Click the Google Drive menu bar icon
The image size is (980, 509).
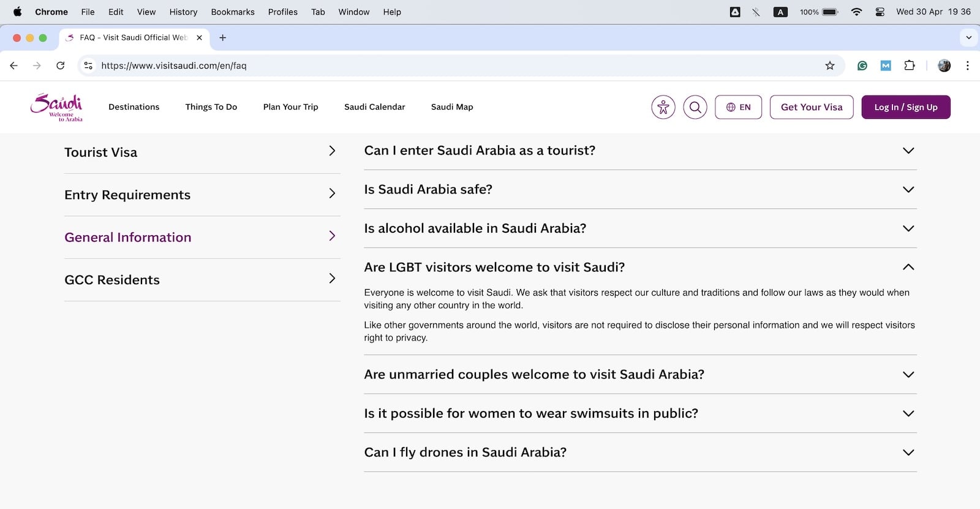coord(735,12)
